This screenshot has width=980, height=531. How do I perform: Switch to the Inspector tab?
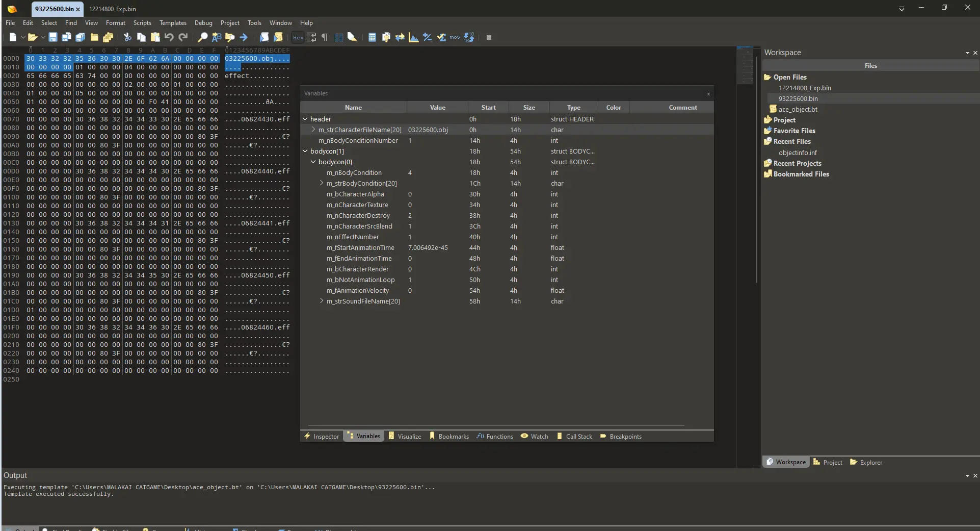(x=322, y=436)
